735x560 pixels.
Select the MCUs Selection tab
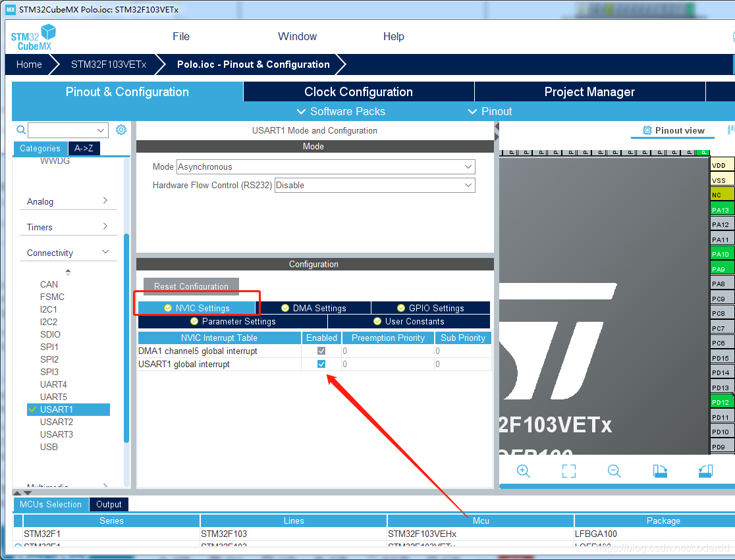point(51,504)
